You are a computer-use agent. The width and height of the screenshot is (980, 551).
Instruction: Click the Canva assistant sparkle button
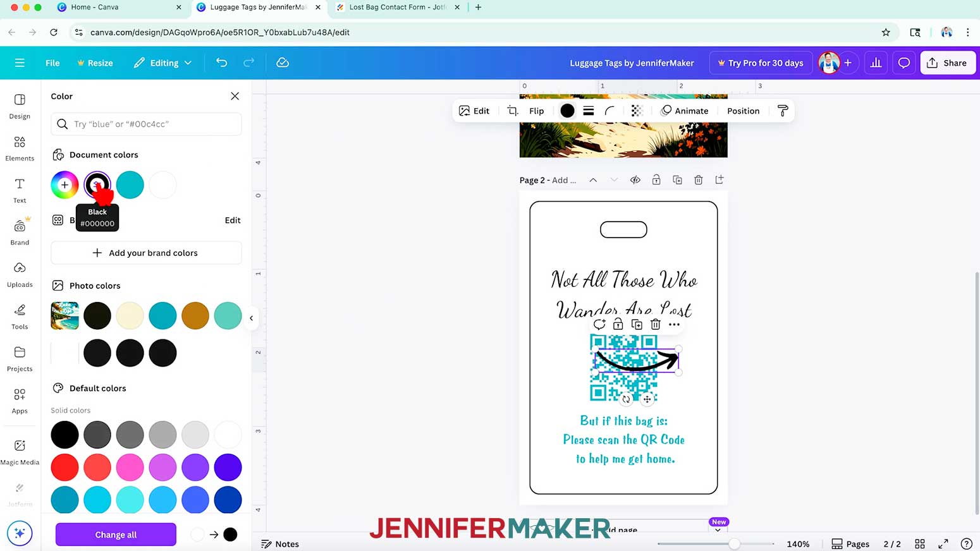20,533
